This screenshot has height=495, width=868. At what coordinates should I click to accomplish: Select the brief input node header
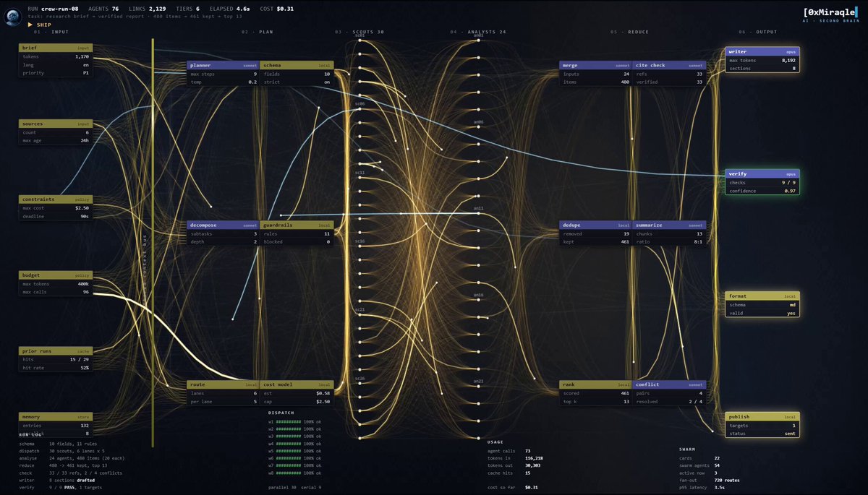tap(56, 48)
